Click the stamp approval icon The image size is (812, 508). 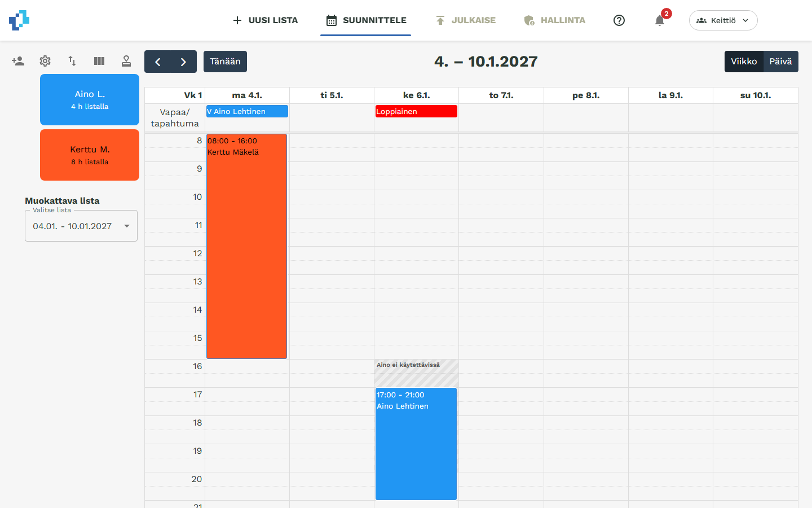pyautogui.click(x=126, y=61)
